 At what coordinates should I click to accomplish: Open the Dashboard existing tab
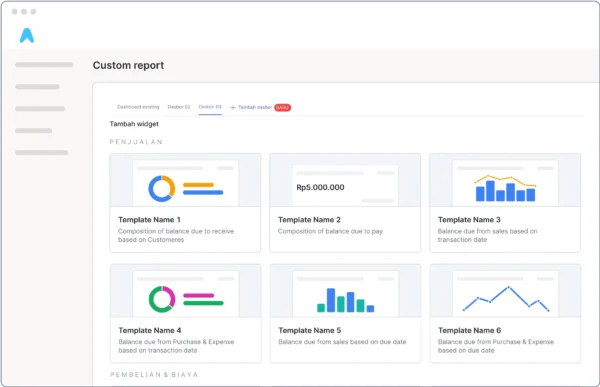pyautogui.click(x=138, y=107)
